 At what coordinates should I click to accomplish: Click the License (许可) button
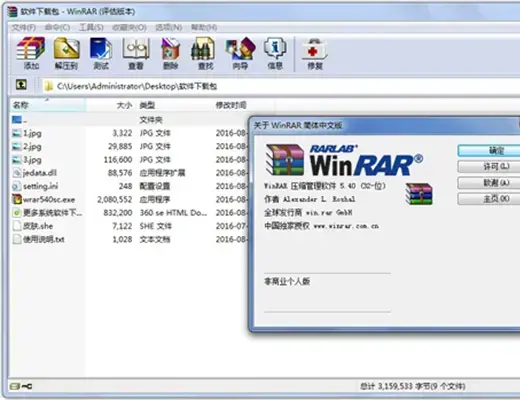[x=489, y=166]
